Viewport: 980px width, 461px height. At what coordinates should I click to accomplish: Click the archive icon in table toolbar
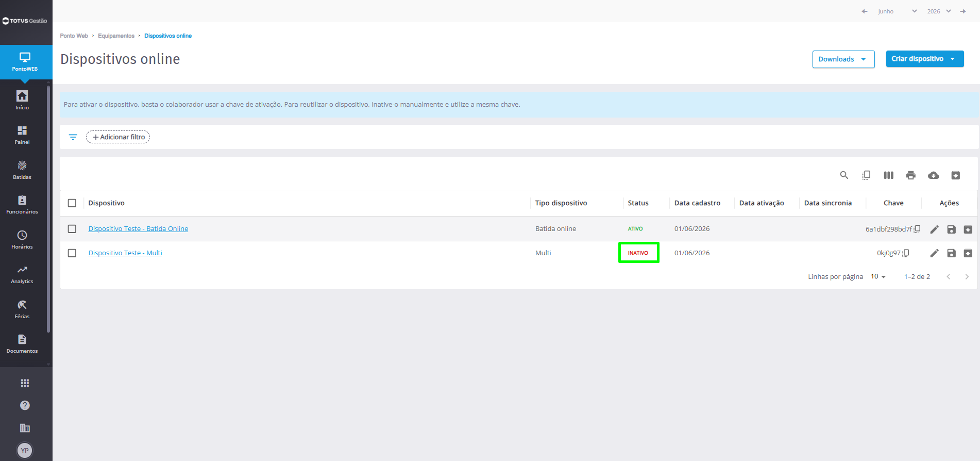955,175
